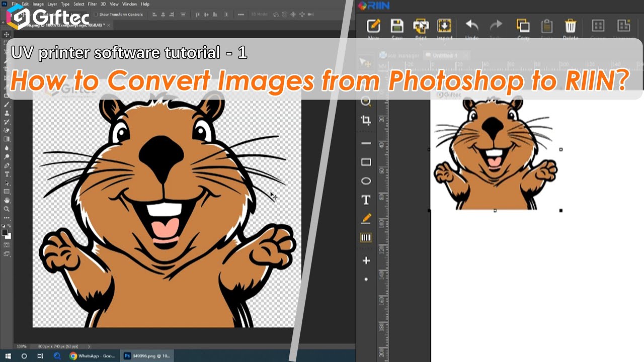
Task: Choose the line tool in RIIN sidebar
Action: click(366, 143)
